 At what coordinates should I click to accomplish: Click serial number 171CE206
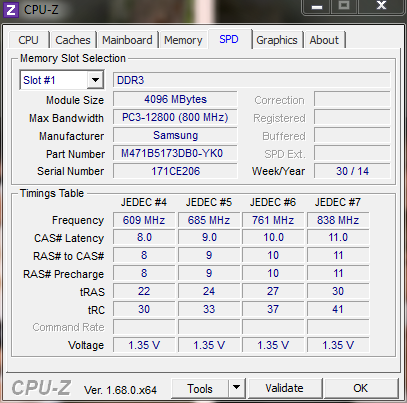click(x=175, y=171)
